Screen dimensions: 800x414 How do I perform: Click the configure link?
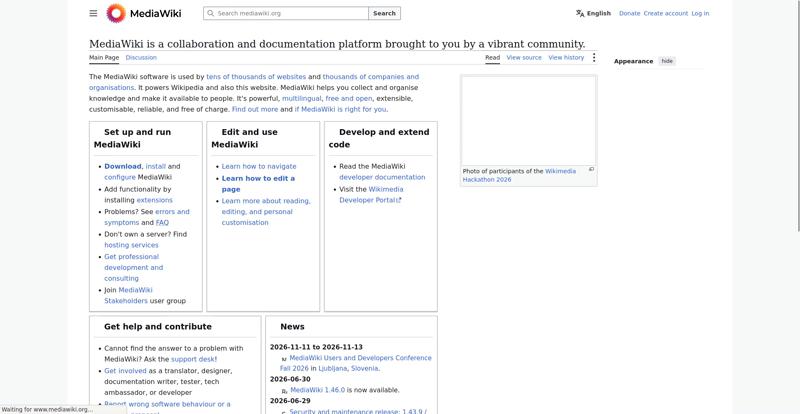120,177
